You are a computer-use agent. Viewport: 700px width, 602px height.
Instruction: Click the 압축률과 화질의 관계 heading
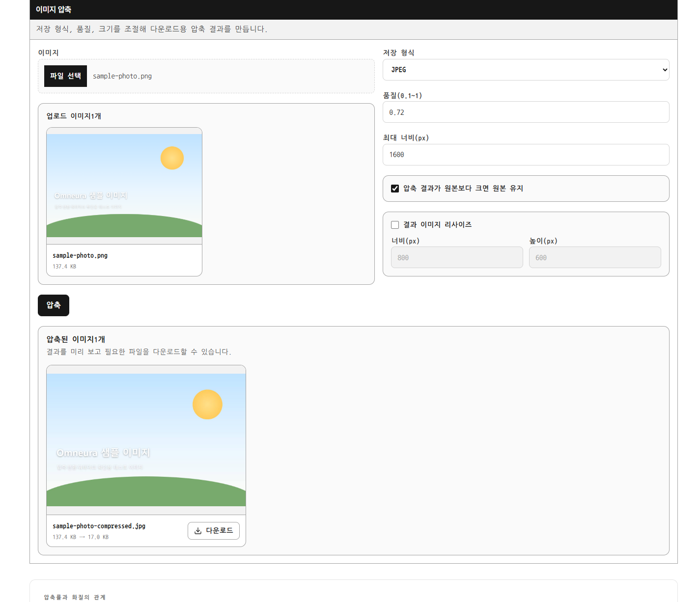75,597
